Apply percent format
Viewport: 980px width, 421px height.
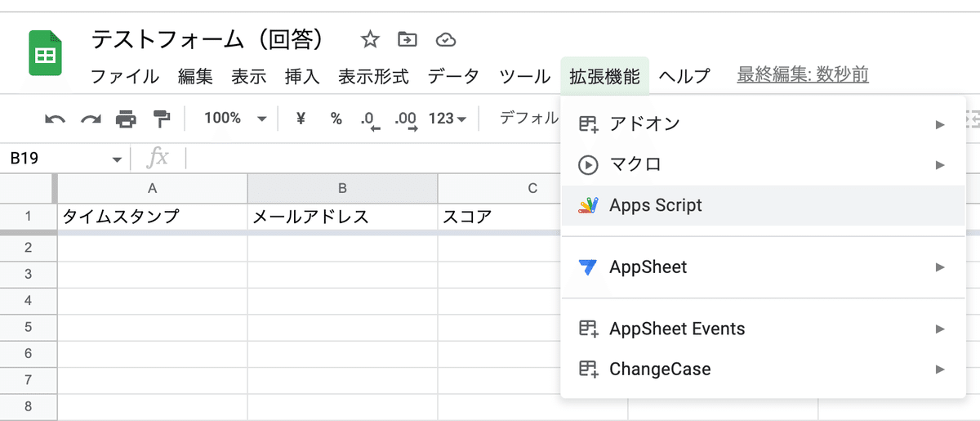pos(336,119)
